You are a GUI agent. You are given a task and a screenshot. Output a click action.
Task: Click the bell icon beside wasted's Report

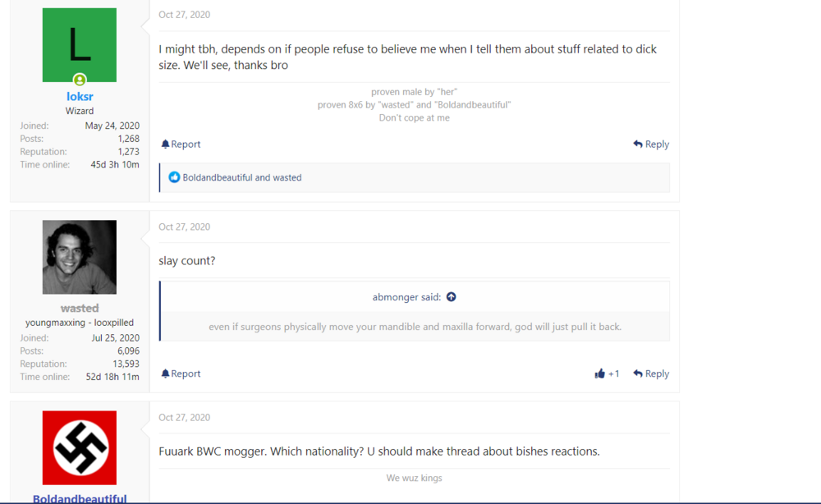pos(165,373)
